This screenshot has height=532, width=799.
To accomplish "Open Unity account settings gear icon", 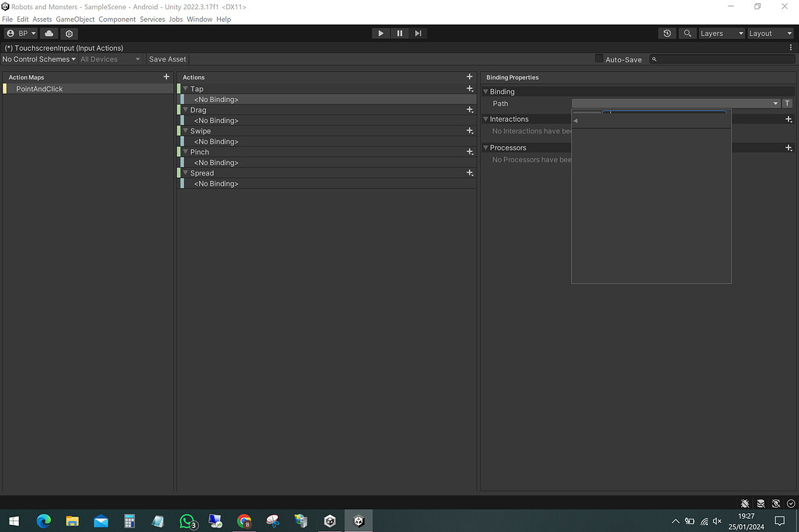I will point(69,33).
